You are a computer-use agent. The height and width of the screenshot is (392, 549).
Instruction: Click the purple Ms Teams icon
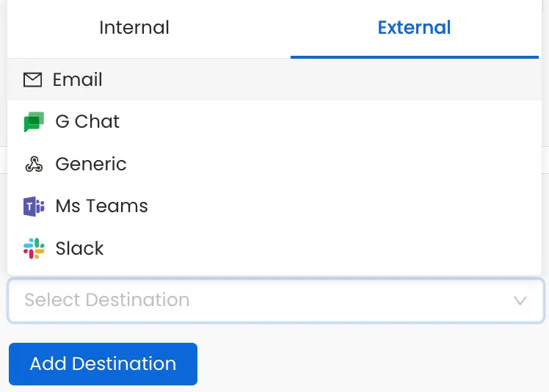(x=34, y=206)
